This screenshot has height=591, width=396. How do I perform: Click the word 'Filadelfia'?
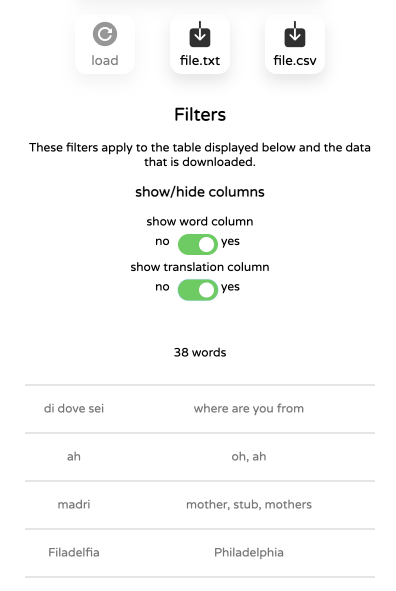74,553
